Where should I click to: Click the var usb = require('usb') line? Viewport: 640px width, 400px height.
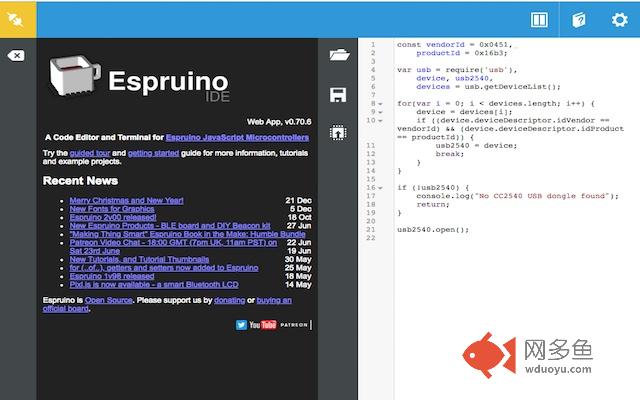457,70
